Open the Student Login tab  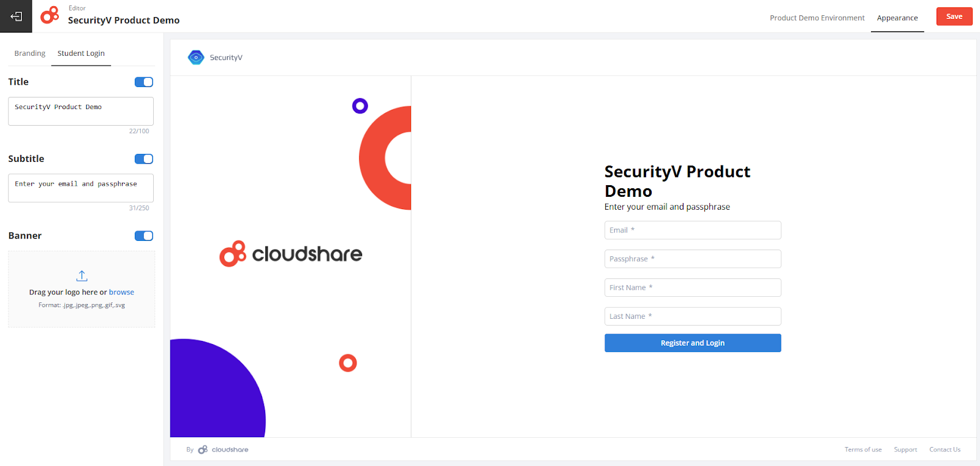80,53
